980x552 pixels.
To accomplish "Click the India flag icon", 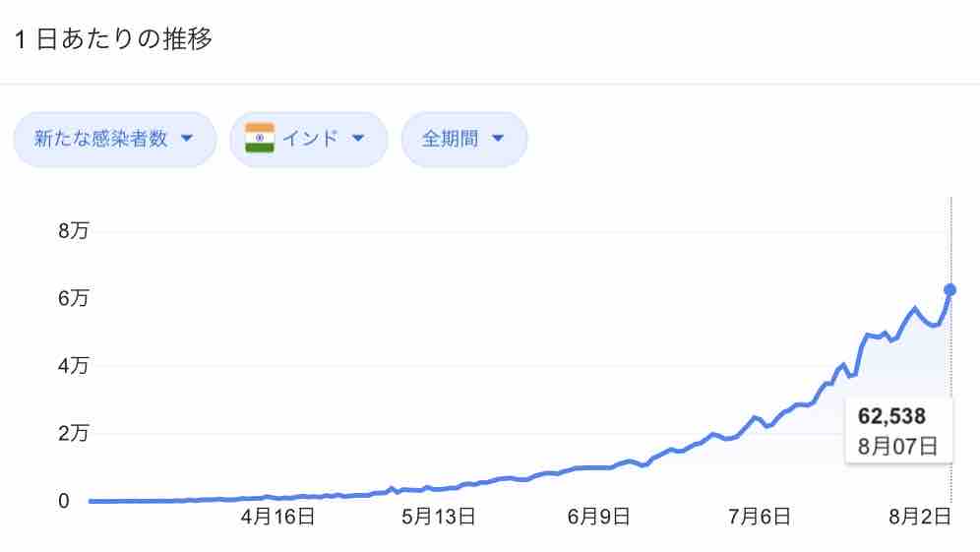I will click(x=260, y=138).
